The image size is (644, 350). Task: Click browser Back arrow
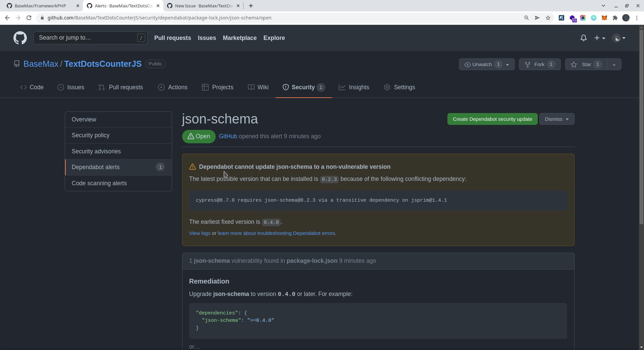7,18
